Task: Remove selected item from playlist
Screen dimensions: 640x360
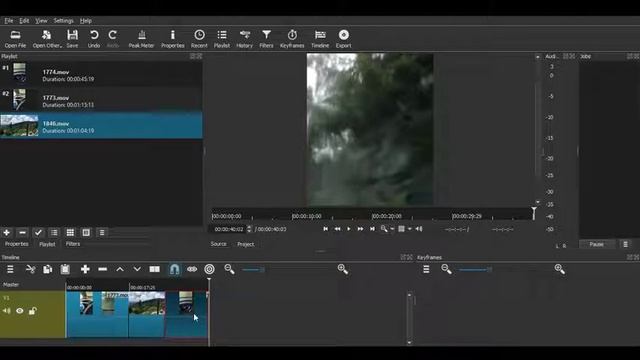Action: point(22,233)
